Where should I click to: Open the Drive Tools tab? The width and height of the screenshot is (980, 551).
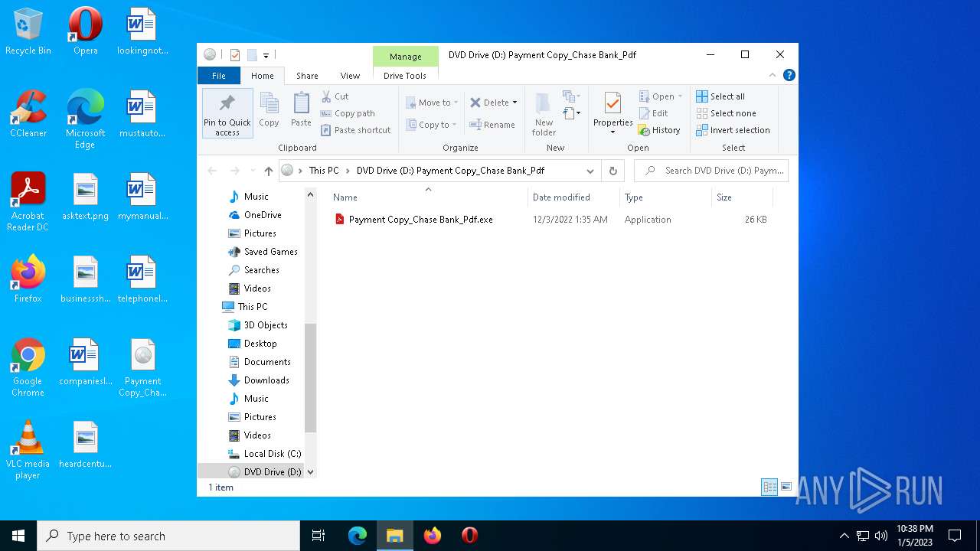click(405, 76)
